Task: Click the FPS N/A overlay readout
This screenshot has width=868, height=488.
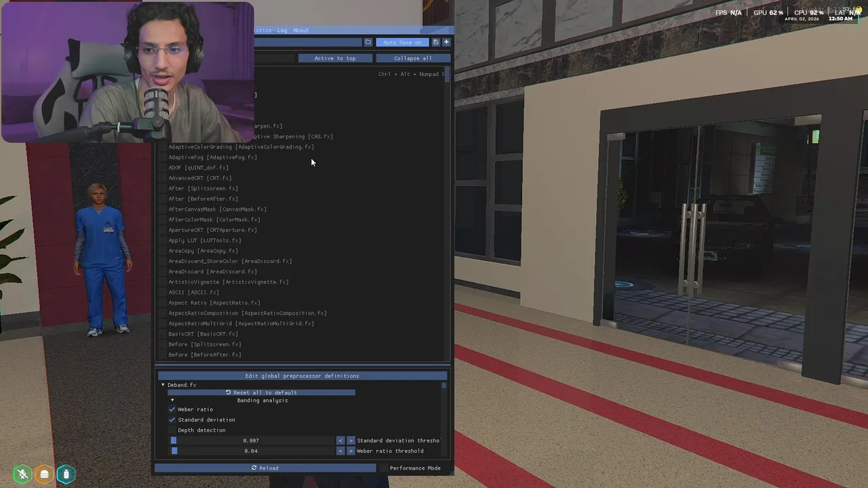Action: coord(728,13)
